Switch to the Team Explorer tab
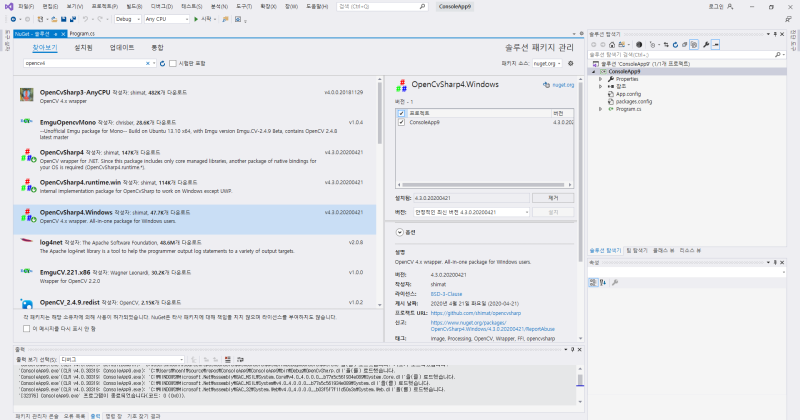This screenshot has width=800, height=420. [x=637, y=251]
